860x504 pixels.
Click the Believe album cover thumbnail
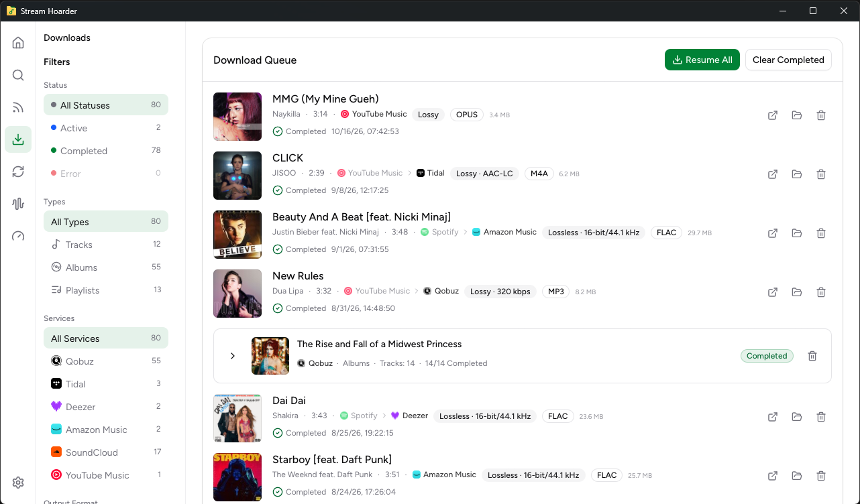coord(237,235)
